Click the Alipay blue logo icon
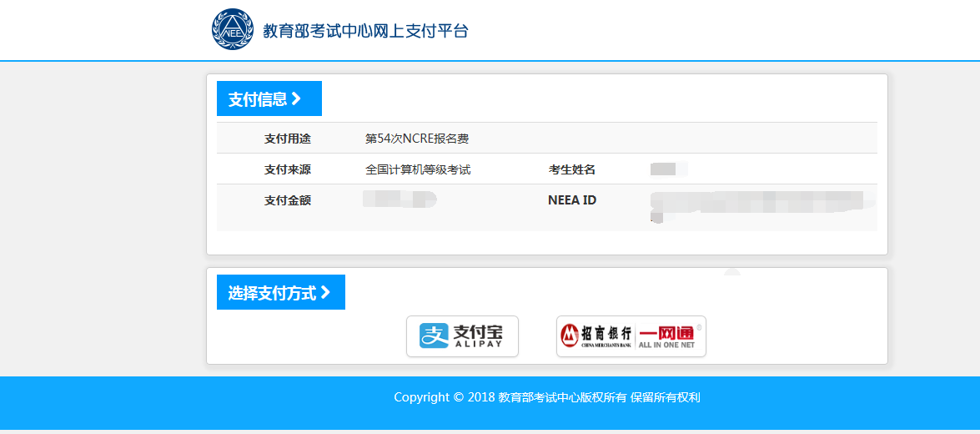 tap(434, 336)
